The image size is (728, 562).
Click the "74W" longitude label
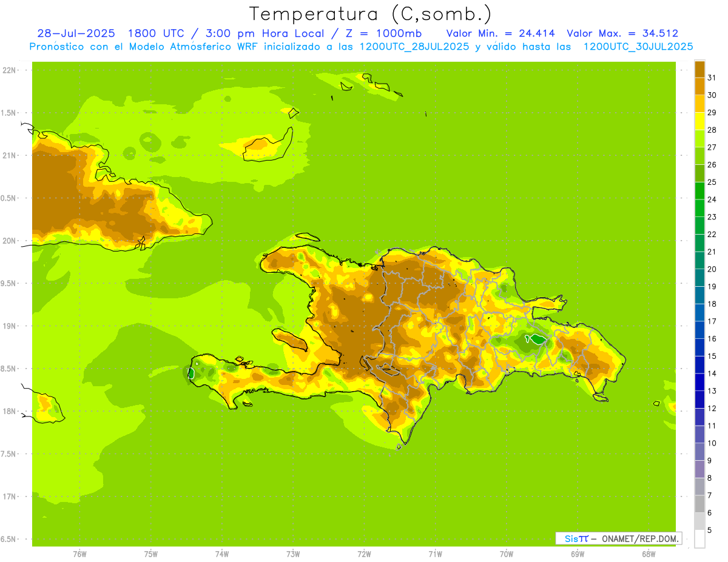point(222,554)
